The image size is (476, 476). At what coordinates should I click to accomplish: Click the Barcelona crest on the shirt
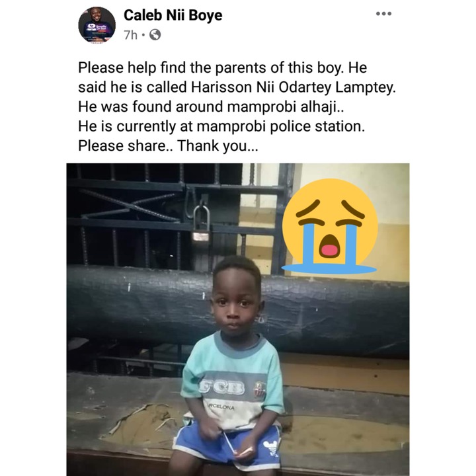pyautogui.click(x=260, y=389)
